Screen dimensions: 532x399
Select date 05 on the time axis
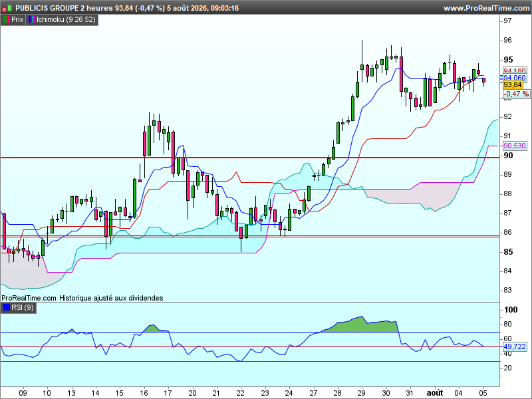483,393
